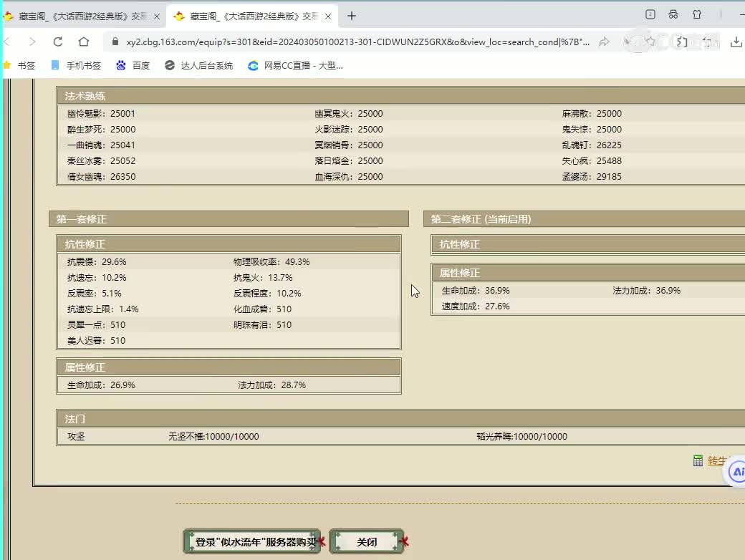Viewport: 745px width, 560px height.
Task: Click 抗震慑: 29.6% value
Action: pyautogui.click(x=97, y=261)
